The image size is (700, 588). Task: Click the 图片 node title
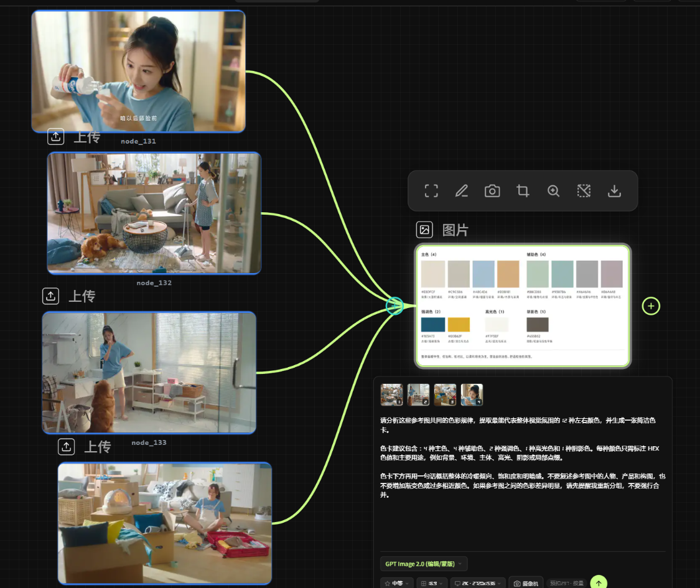pos(455,230)
